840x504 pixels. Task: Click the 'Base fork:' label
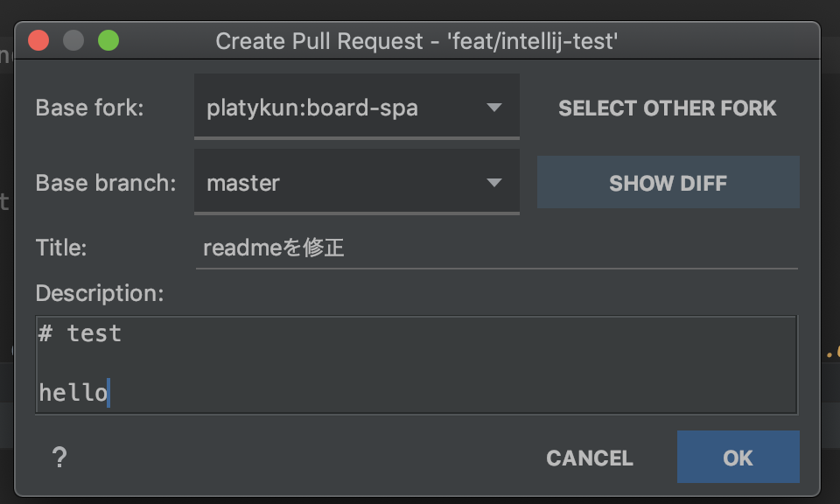[x=89, y=108]
